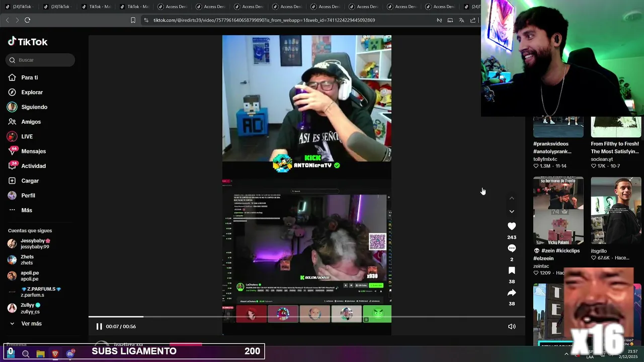Open itsgrillo's recommended video thumbnail
The height and width of the screenshot is (362, 644).
[616, 210]
